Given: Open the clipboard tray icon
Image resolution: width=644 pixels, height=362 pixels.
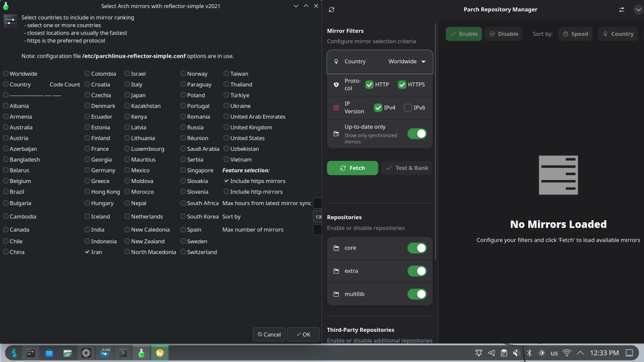Looking at the screenshot, I should 504,353.
